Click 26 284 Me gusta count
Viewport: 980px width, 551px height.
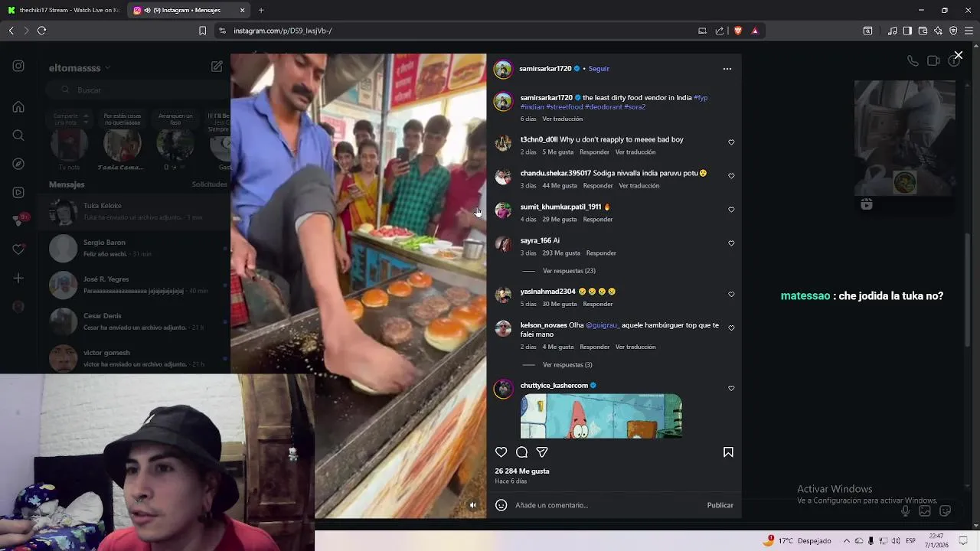point(522,471)
